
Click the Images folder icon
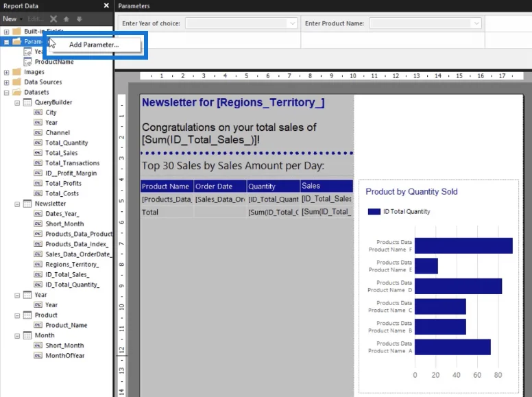(16, 72)
